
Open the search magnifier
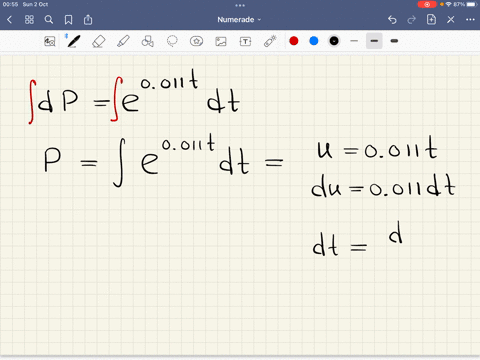pyautogui.click(x=49, y=20)
